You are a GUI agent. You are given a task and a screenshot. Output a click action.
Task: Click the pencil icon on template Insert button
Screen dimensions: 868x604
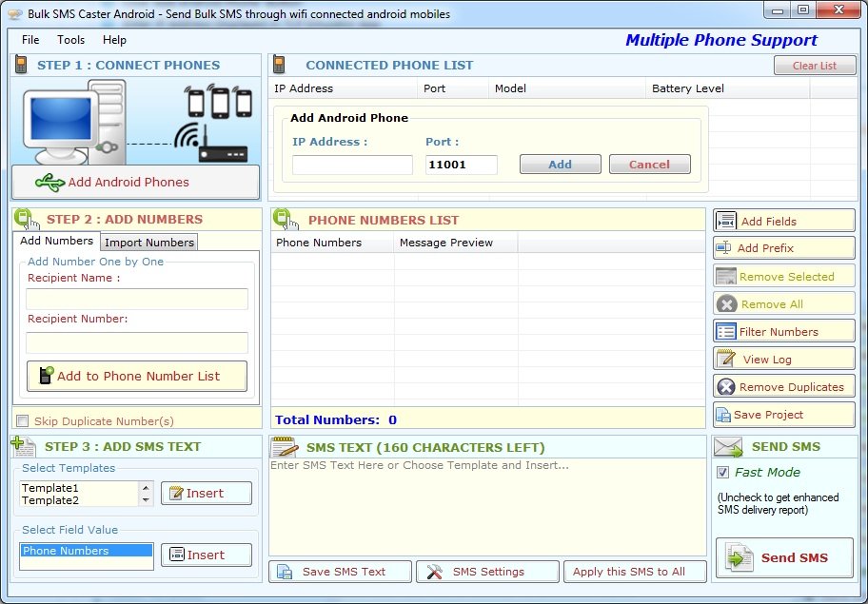[x=176, y=493]
